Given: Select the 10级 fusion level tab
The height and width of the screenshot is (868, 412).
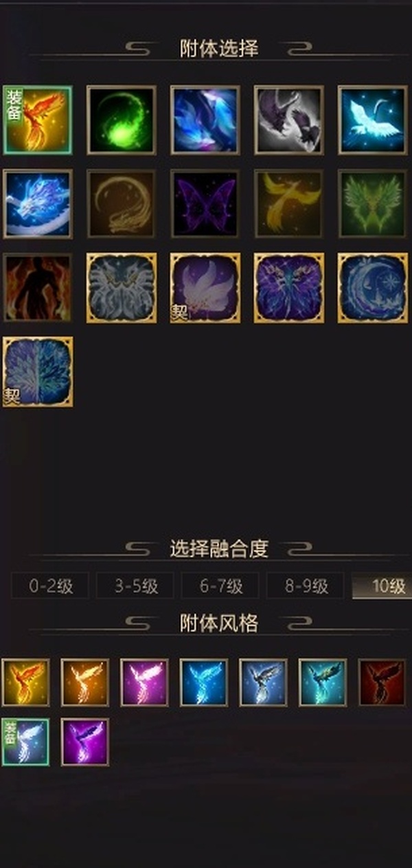Looking at the screenshot, I should pyautogui.click(x=382, y=586).
